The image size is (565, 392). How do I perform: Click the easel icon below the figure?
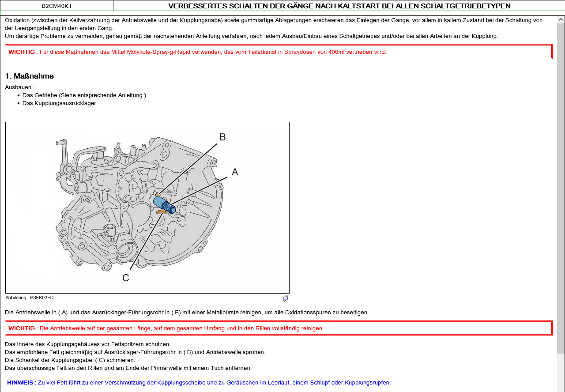click(285, 299)
